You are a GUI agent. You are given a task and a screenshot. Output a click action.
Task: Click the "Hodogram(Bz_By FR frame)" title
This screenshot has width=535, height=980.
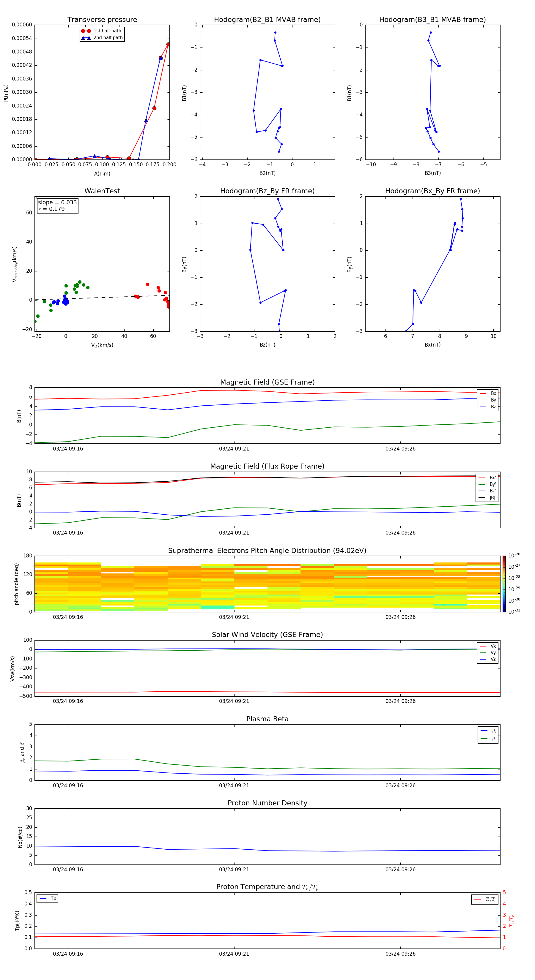click(267, 191)
